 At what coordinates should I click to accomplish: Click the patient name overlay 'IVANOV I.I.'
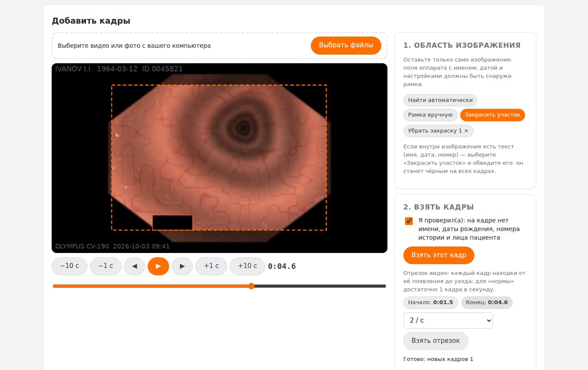coord(74,69)
